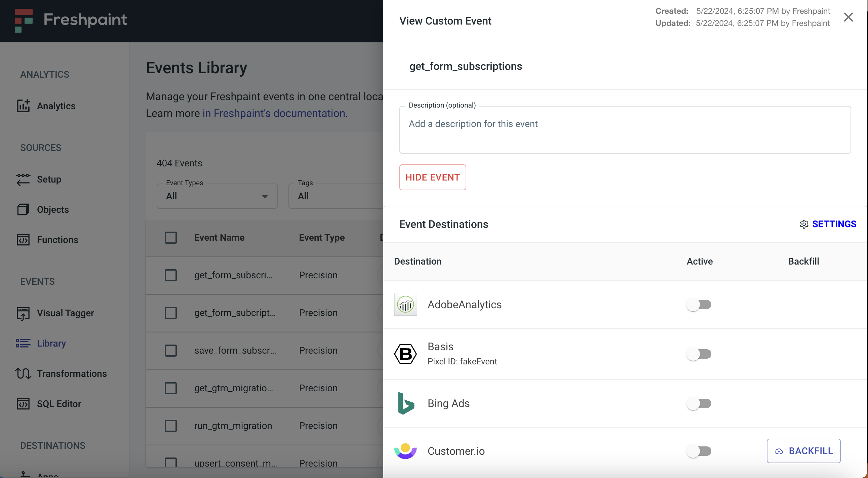Image resolution: width=868 pixels, height=478 pixels.
Task: Click the SQL Editor sidebar icon
Action: pos(23,404)
